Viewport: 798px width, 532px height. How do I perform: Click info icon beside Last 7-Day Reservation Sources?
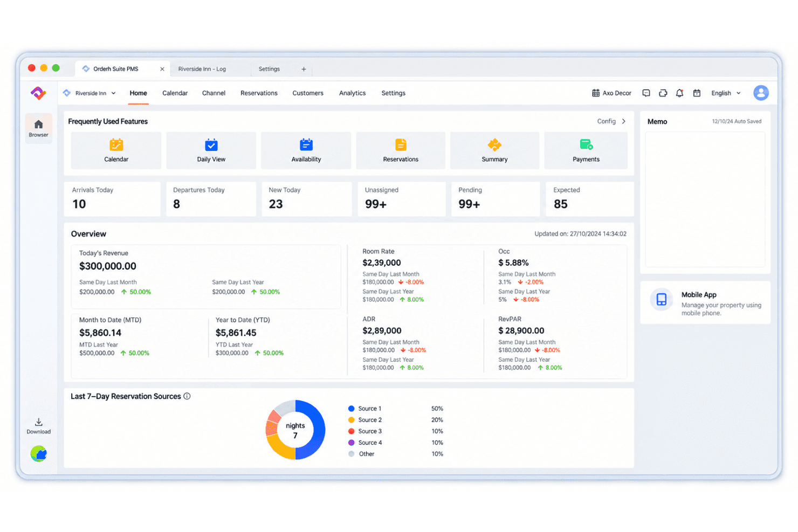coord(187,396)
